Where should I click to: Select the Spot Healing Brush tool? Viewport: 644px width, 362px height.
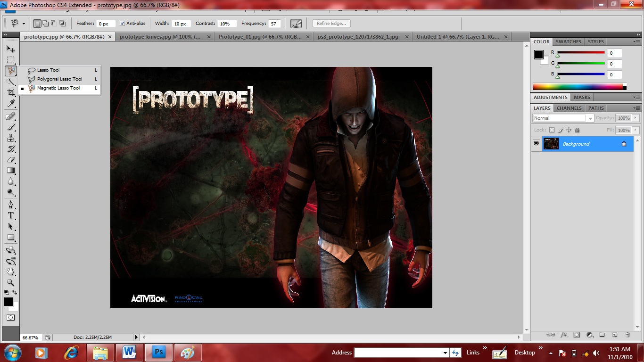(10, 116)
